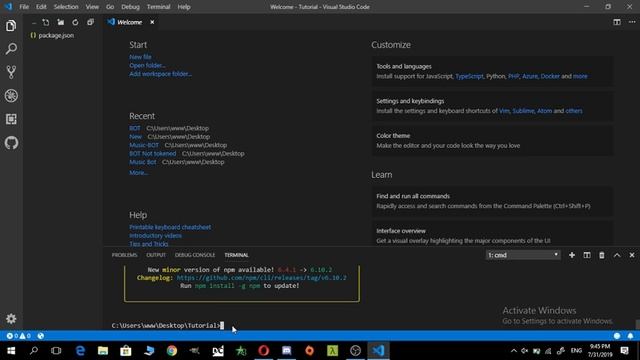Click TypeScript language support link

coord(469,76)
